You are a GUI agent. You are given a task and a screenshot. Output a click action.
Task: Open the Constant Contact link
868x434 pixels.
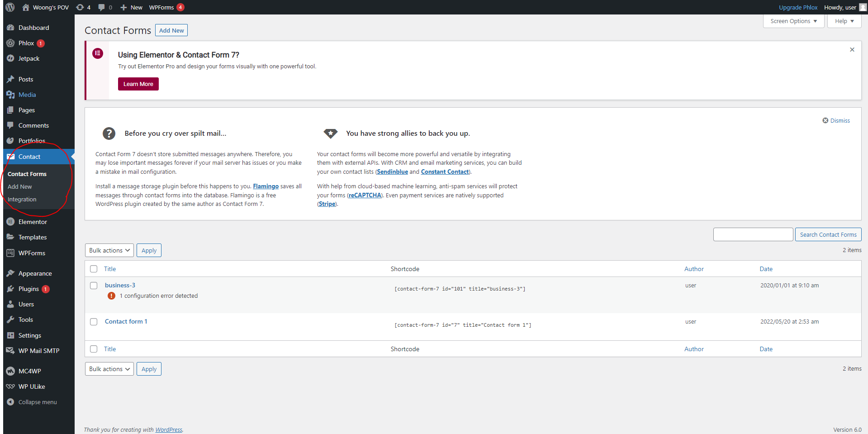click(445, 172)
